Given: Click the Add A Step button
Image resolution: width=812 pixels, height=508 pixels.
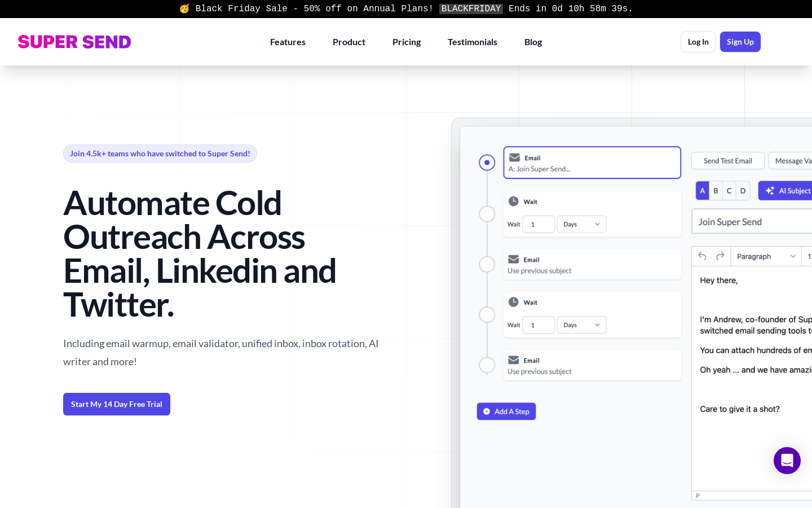Looking at the screenshot, I should pos(506,411).
